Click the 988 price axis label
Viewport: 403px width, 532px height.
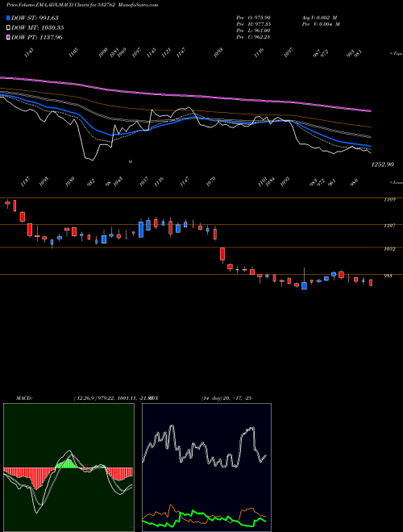click(388, 276)
